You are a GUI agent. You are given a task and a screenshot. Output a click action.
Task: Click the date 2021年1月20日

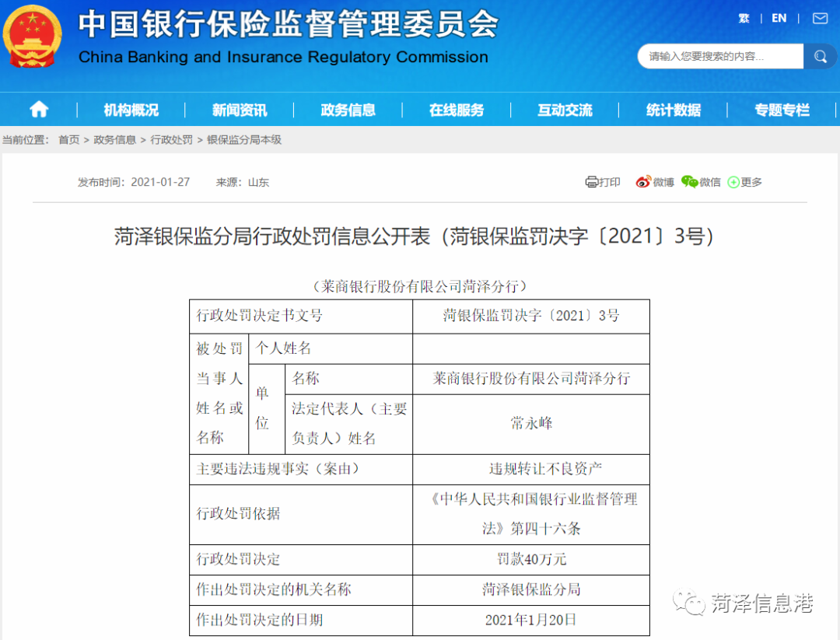click(531, 621)
